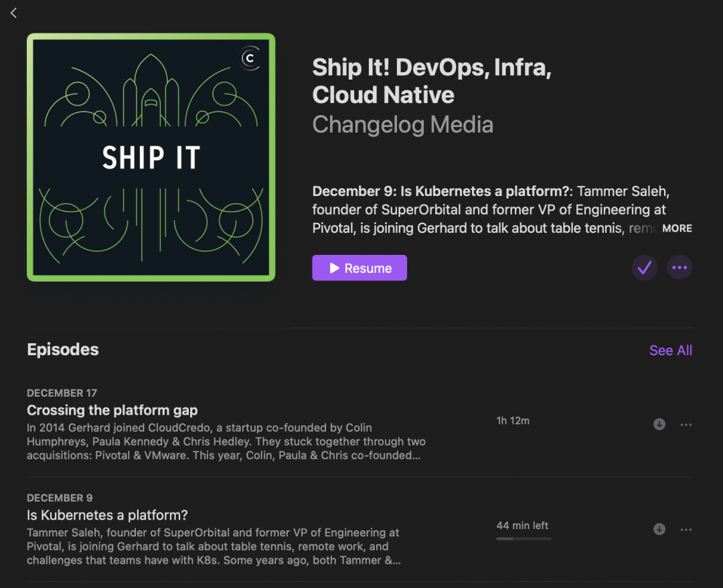Click the Ship It! DevOps show title
Viewport: 723px width, 588px height.
tap(432, 81)
